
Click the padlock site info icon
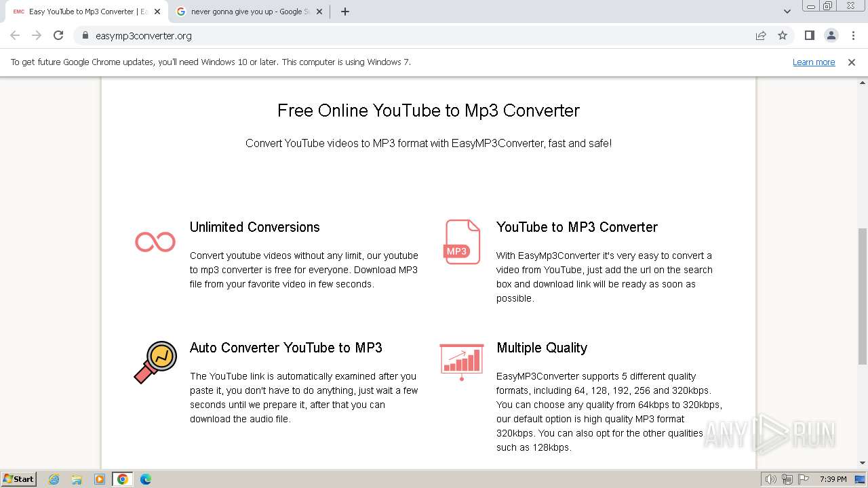click(85, 35)
